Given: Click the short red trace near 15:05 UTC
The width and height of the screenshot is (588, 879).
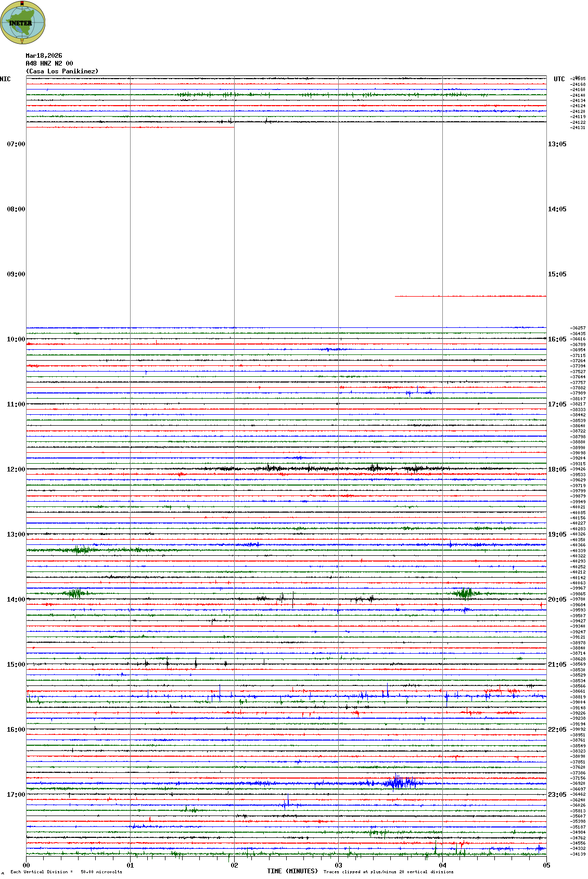Looking at the screenshot, I should [470, 296].
